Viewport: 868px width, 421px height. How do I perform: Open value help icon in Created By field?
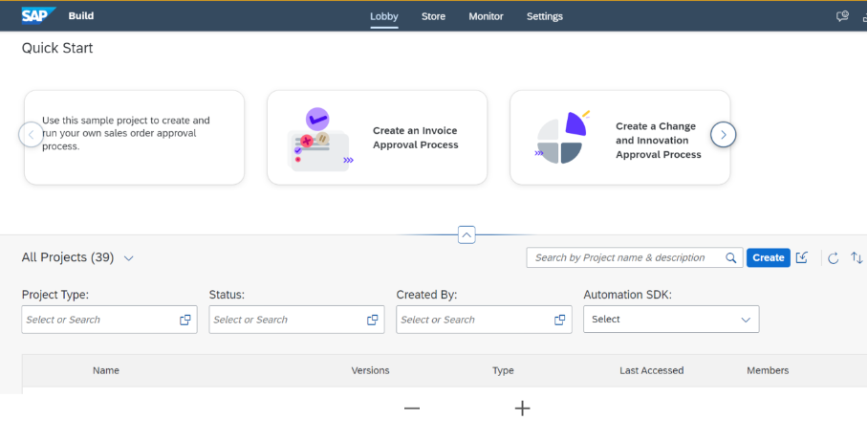[x=560, y=320]
